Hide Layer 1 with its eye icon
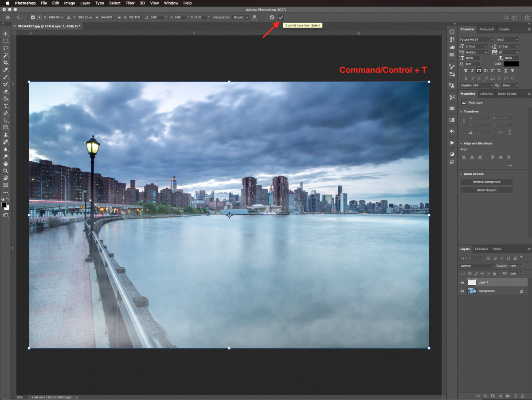The width and height of the screenshot is (532, 400). click(x=462, y=283)
